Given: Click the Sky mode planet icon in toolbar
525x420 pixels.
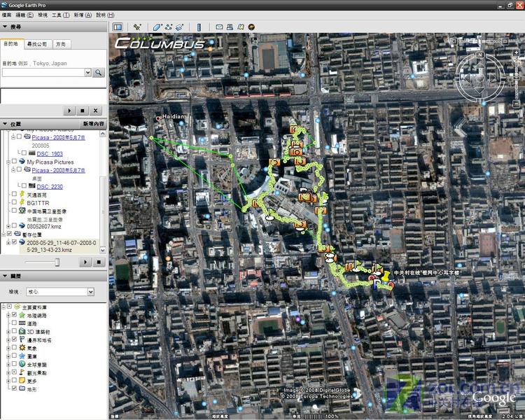Looking at the screenshot, I should pos(252,27).
